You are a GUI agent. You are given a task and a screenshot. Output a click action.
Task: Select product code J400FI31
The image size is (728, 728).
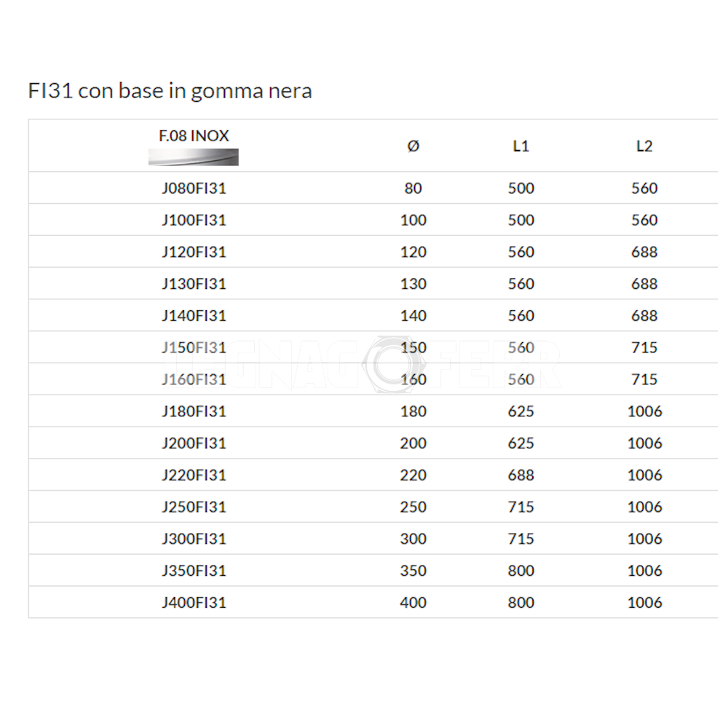[194, 603]
